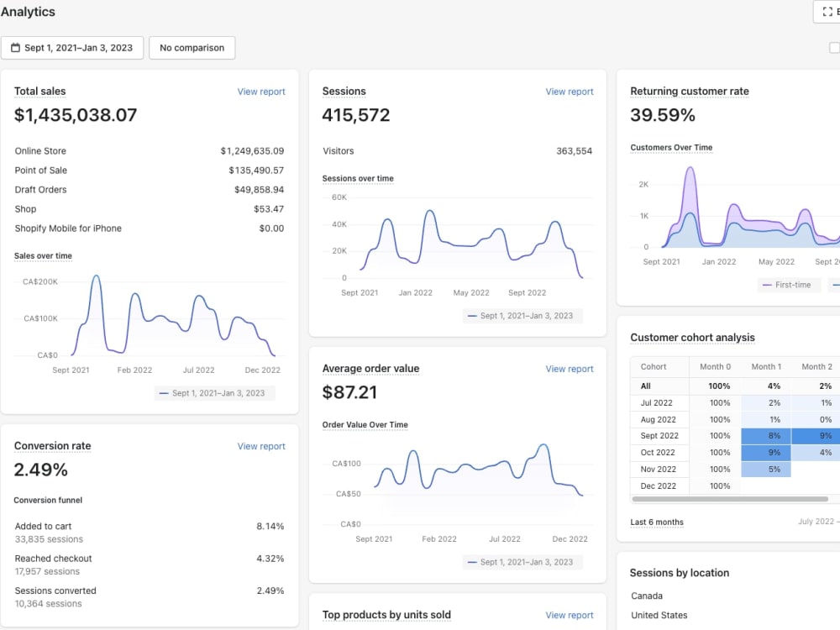Select the Sept 2022 cohort row
The image size is (840, 630).
(735, 436)
